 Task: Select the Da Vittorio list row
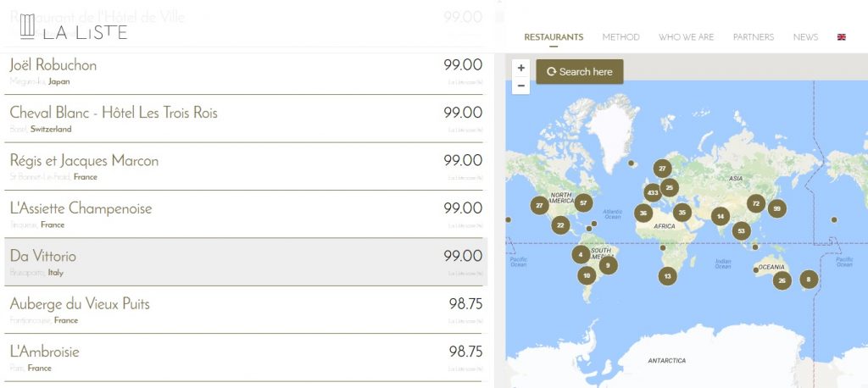click(242, 262)
